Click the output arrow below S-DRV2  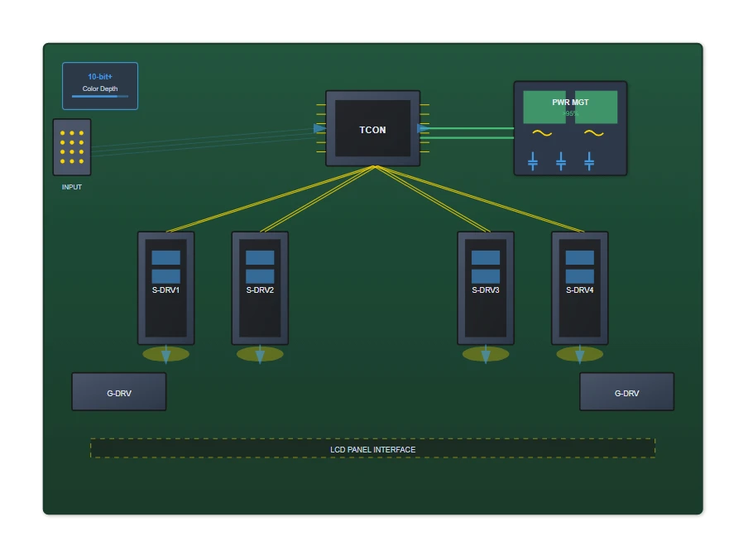click(260, 354)
